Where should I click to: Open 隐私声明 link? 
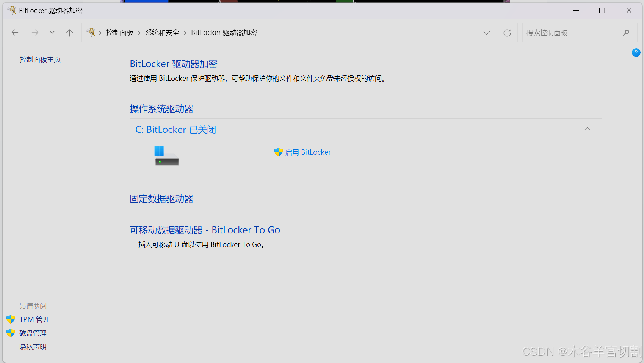coord(33,347)
